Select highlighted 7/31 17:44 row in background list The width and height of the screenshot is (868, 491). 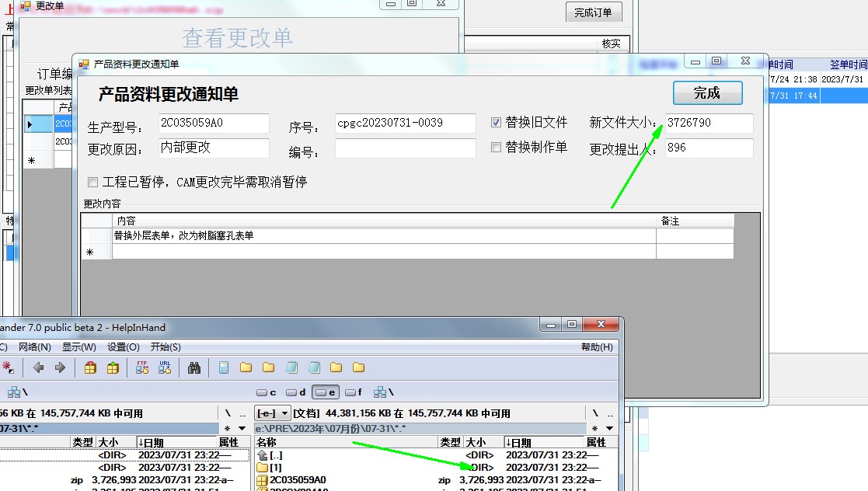[818, 96]
